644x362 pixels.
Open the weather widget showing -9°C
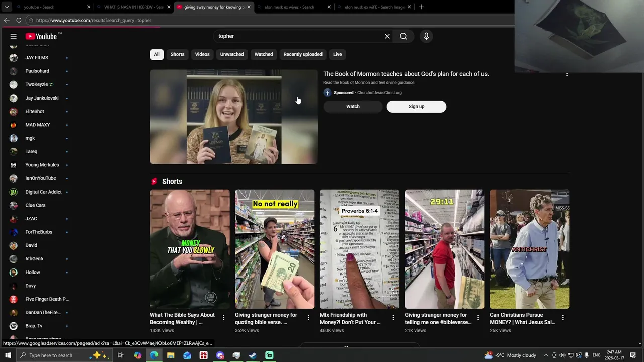coord(510,355)
